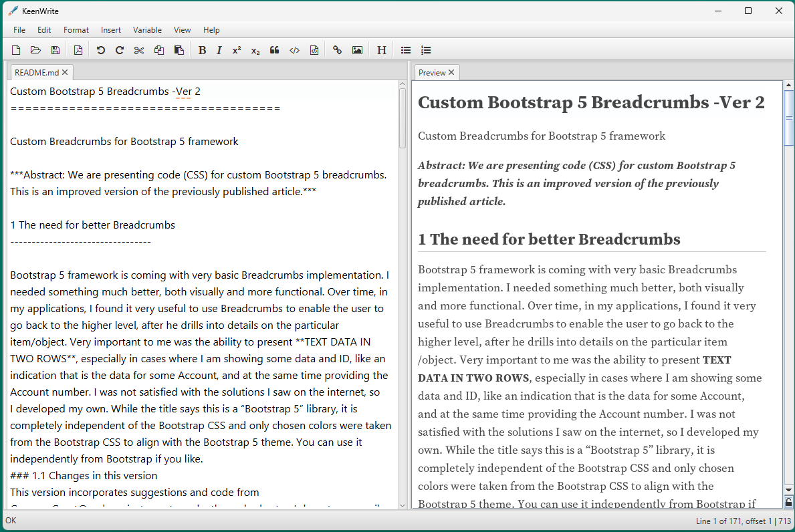Open a file using folder icon

pos(35,50)
